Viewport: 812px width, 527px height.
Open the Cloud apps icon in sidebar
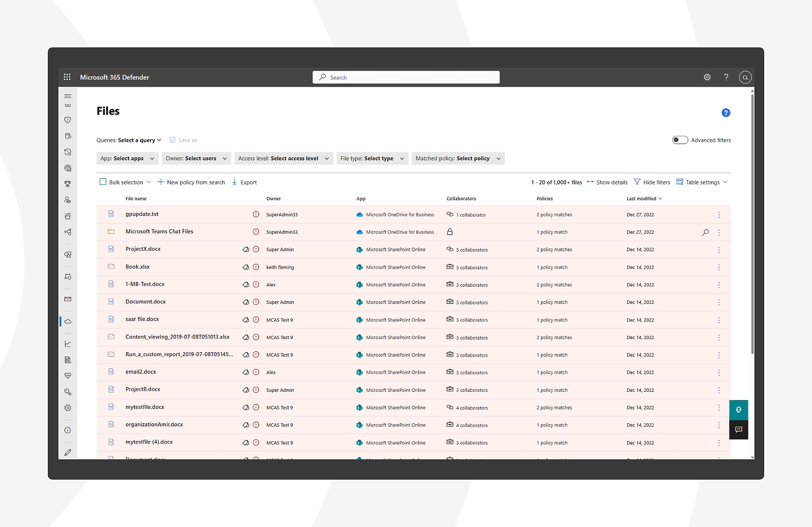point(68,321)
